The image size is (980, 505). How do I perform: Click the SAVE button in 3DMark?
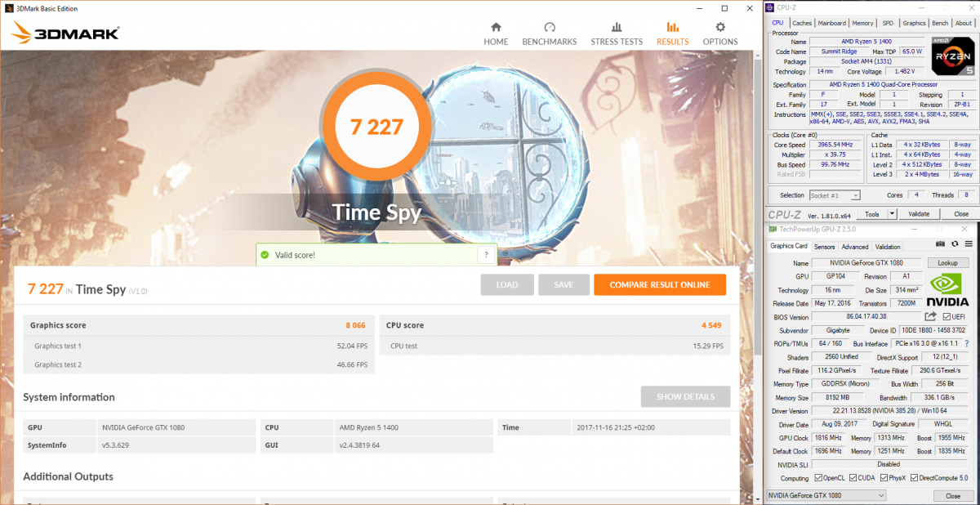(x=563, y=284)
